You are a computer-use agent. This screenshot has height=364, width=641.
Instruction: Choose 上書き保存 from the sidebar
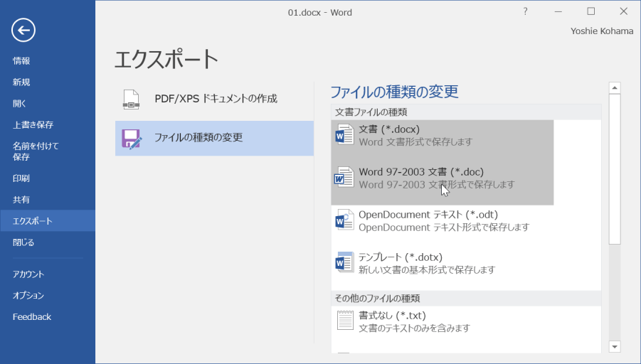tap(48, 124)
